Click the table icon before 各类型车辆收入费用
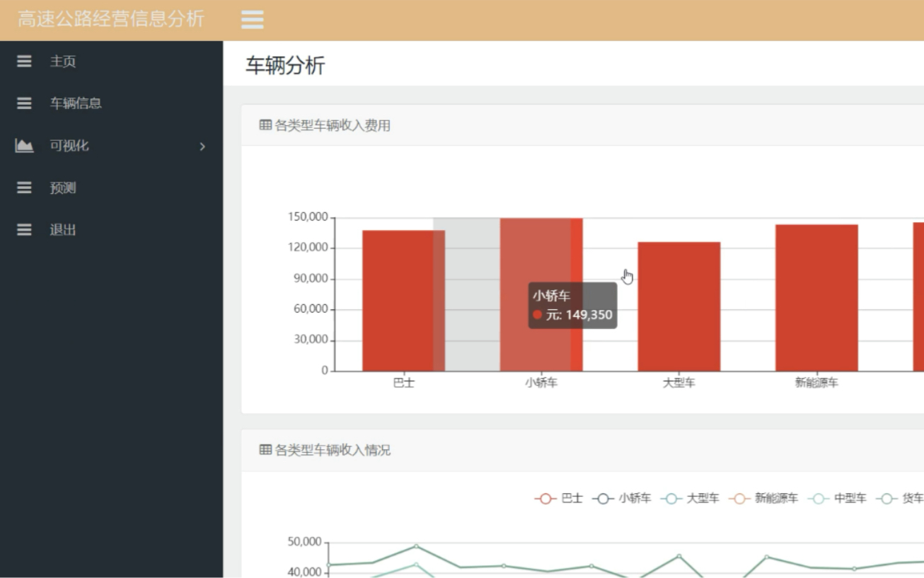The height and width of the screenshot is (578, 924). tap(265, 126)
